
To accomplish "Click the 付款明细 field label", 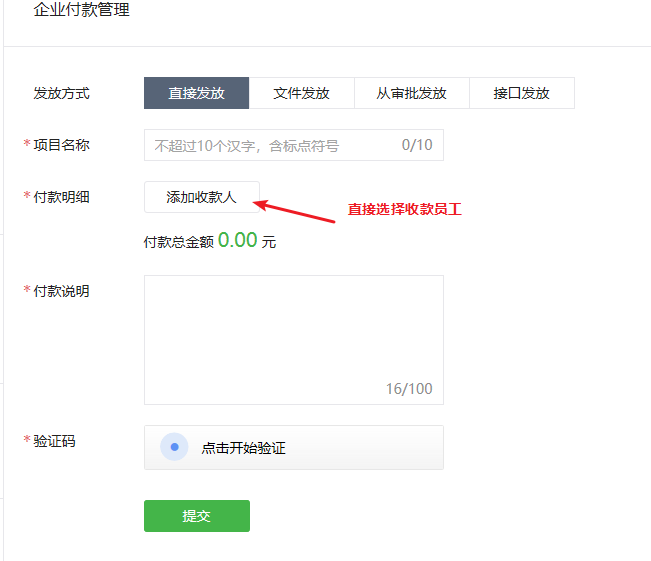I will coord(61,197).
